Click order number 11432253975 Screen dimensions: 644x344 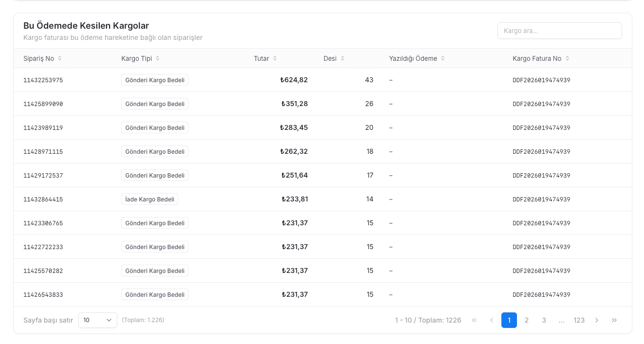[43, 80]
